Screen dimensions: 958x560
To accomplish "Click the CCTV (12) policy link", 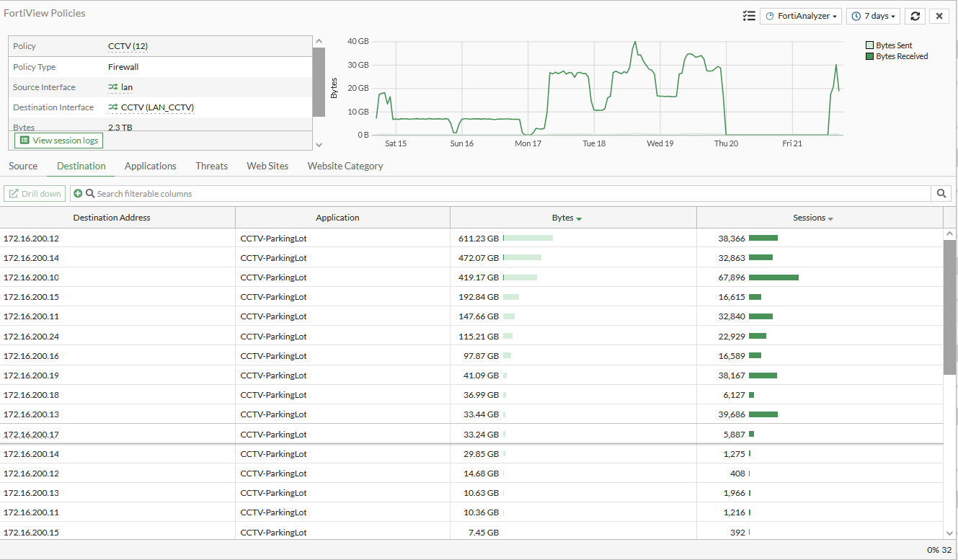I will click(128, 46).
